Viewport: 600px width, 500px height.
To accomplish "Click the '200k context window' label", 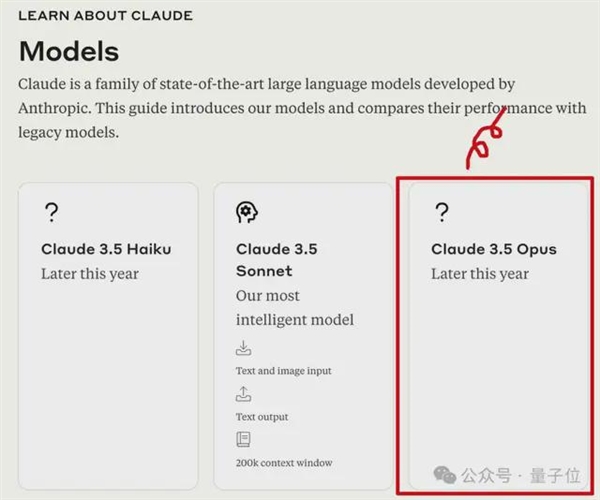I will pyautogui.click(x=284, y=463).
